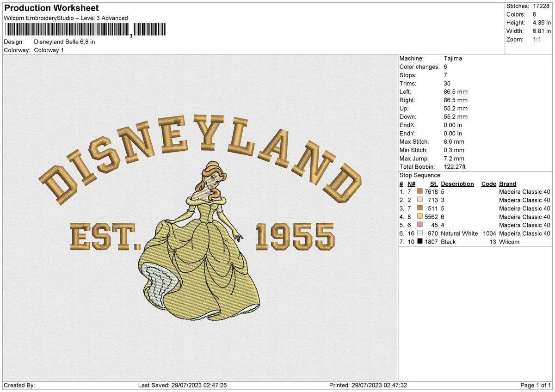This screenshot has width=555, height=392.
Task: Click 'Wilcom EmbroideryStudio – Level 3 Advanced' text
Action: 66,18
